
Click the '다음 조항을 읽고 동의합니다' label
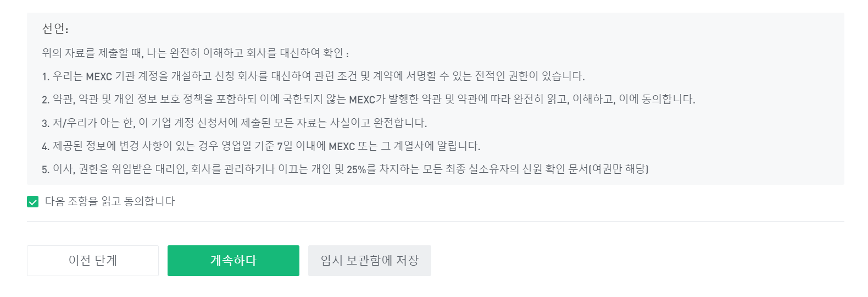click(x=110, y=202)
